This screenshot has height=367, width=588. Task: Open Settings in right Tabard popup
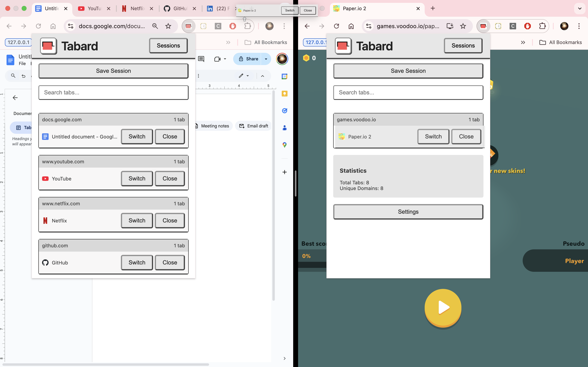408,212
